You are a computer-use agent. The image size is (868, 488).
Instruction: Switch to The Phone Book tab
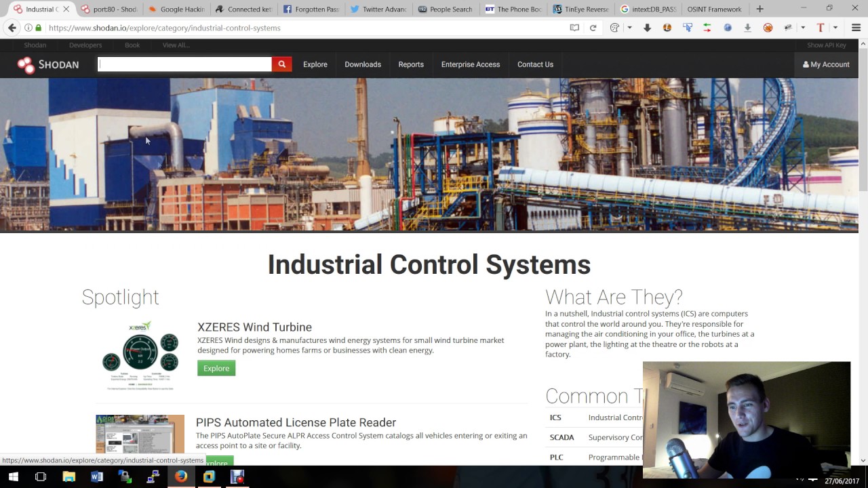pos(513,9)
